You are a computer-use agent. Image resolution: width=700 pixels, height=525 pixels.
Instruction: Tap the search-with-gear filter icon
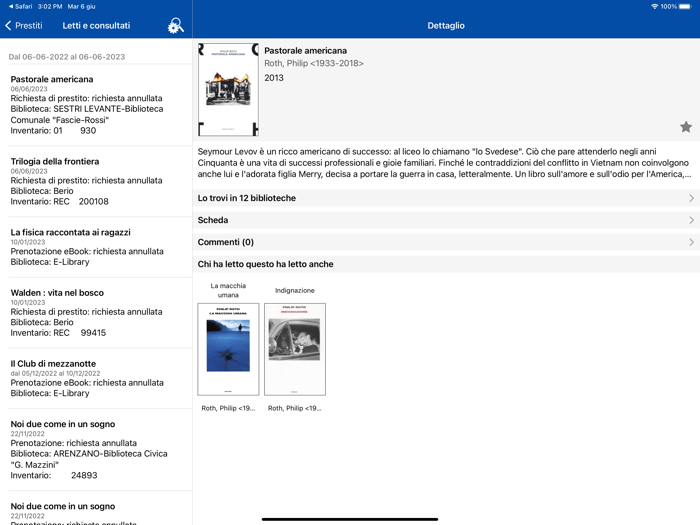coord(175,25)
